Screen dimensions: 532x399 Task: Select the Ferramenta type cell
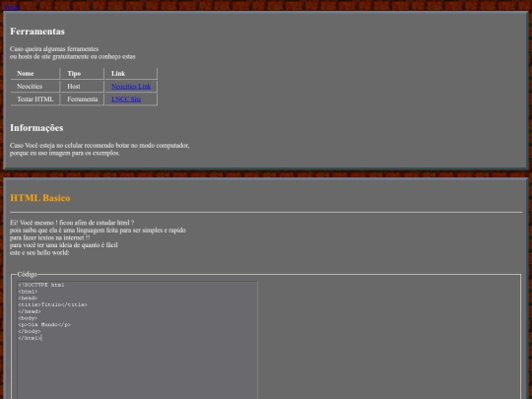tap(83, 100)
